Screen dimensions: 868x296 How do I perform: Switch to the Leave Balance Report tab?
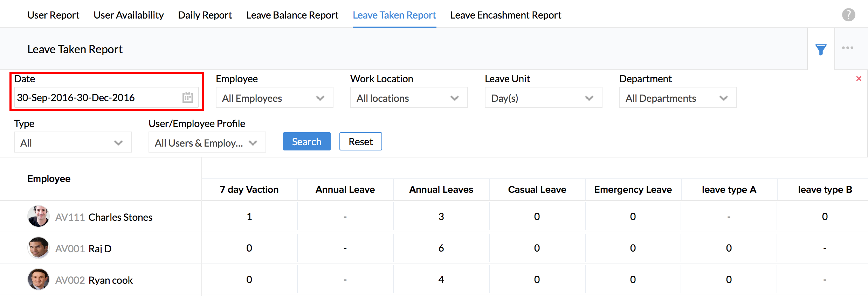[x=292, y=15]
